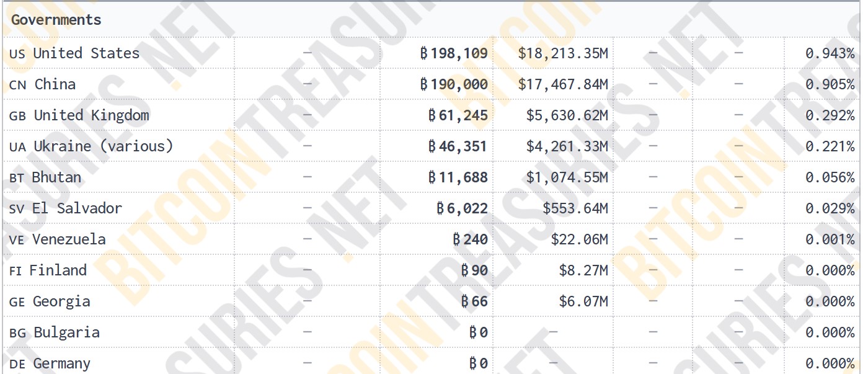868x374 pixels.
Task: Click the VE country code label
Action: pyautogui.click(x=17, y=241)
